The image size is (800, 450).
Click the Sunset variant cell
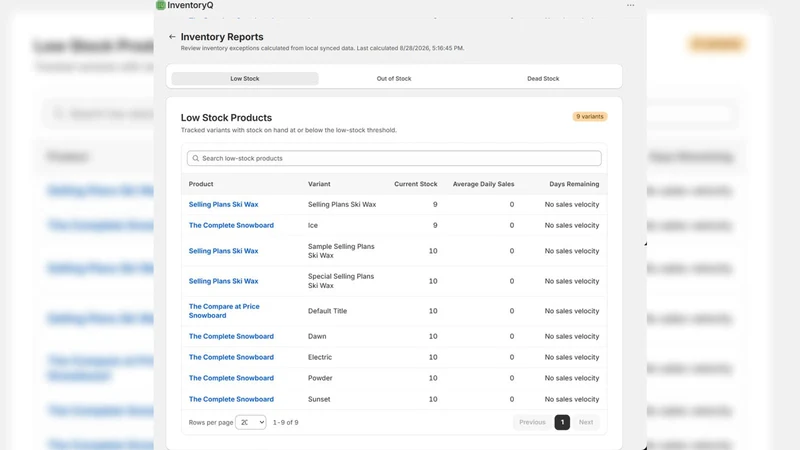(x=319, y=399)
